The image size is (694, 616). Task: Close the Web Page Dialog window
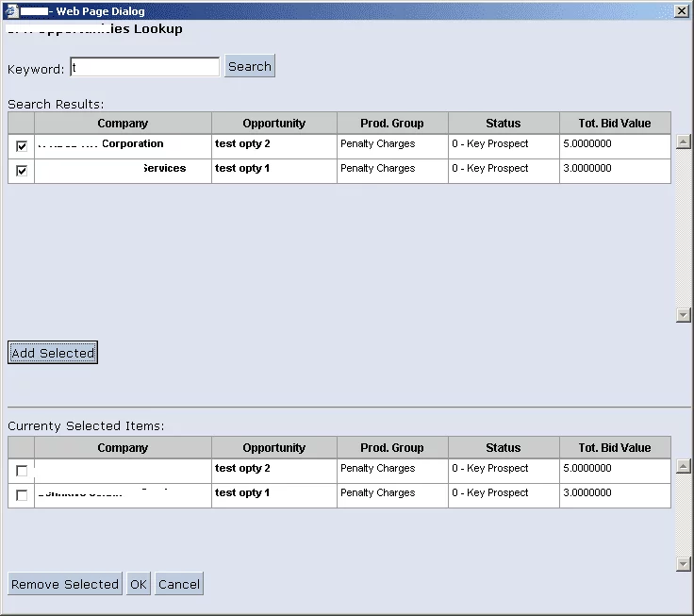682,10
